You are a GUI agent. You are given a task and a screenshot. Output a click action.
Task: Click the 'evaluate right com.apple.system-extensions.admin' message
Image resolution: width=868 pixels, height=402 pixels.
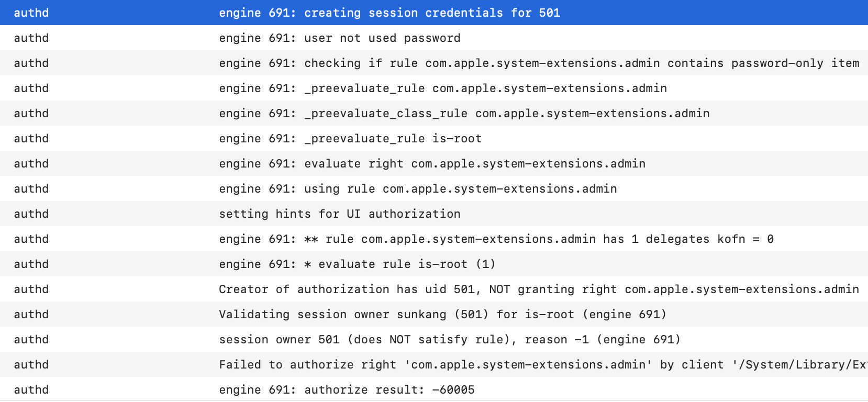coord(432,163)
